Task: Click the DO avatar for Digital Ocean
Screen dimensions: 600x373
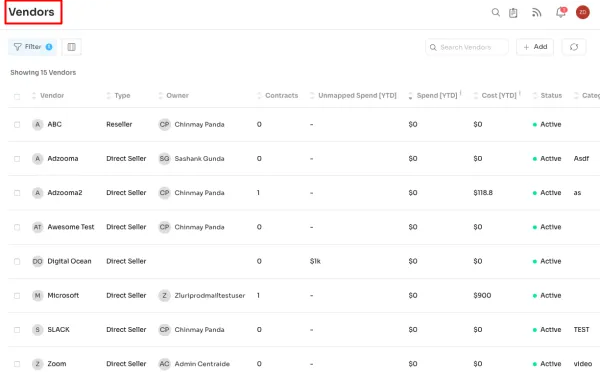Action: point(38,261)
